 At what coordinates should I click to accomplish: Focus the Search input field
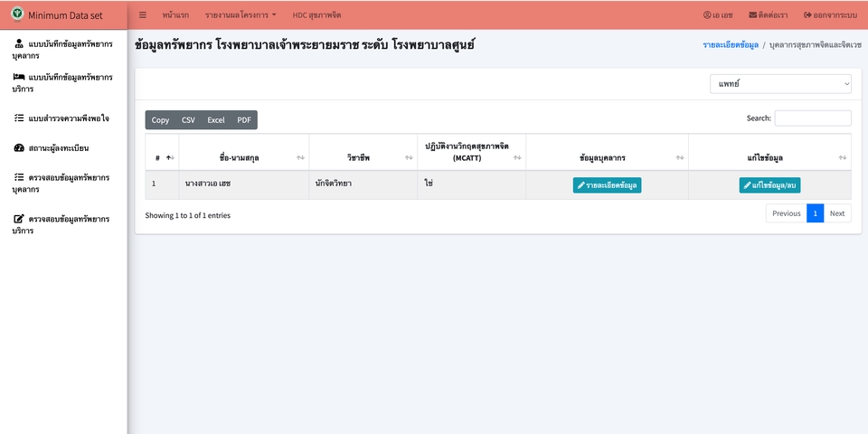pos(813,118)
